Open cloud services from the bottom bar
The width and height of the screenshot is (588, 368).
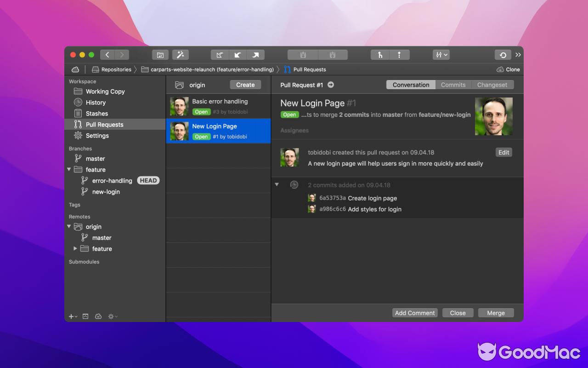click(98, 316)
